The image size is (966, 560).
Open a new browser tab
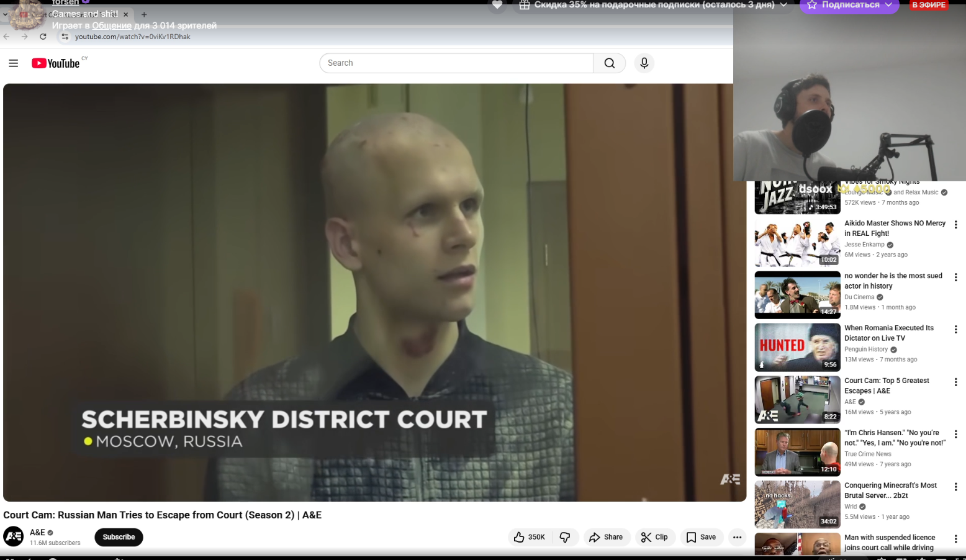[144, 14]
